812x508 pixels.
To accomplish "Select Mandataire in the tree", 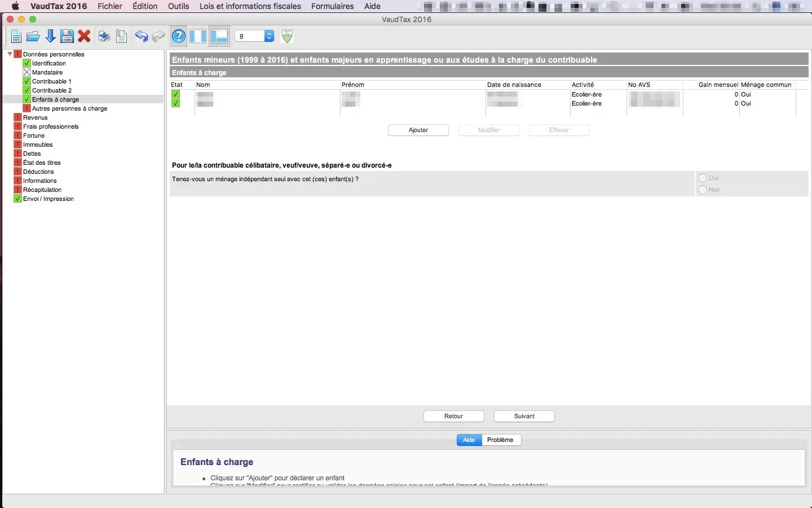I will point(47,72).
